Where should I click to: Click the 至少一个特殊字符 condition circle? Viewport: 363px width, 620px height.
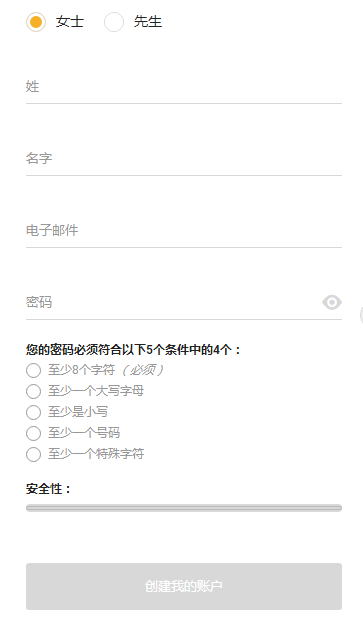(33, 454)
